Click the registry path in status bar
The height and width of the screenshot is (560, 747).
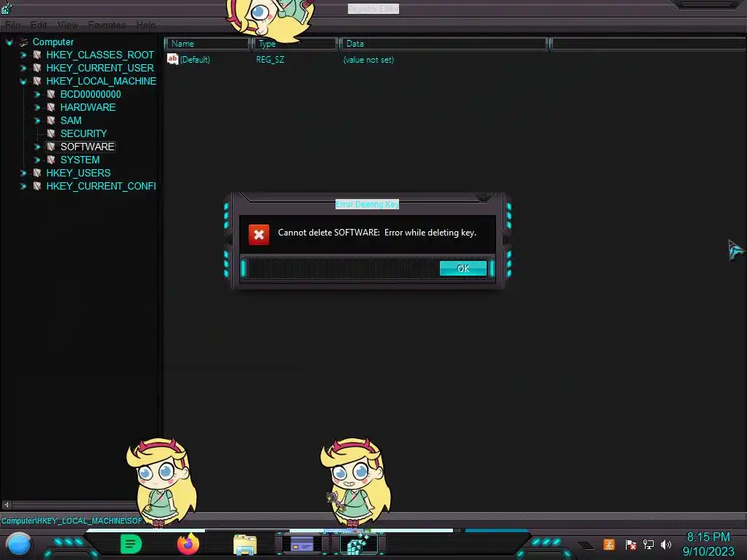pos(71,521)
